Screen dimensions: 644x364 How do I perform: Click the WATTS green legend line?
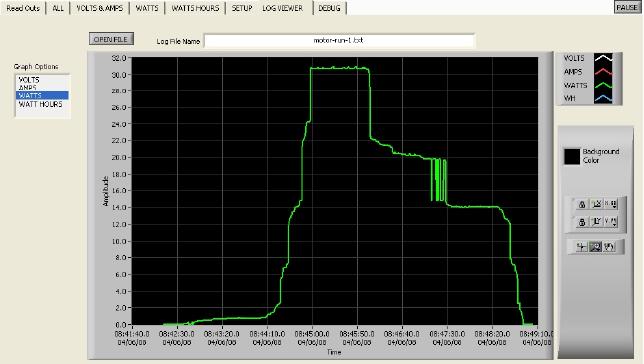click(x=603, y=85)
